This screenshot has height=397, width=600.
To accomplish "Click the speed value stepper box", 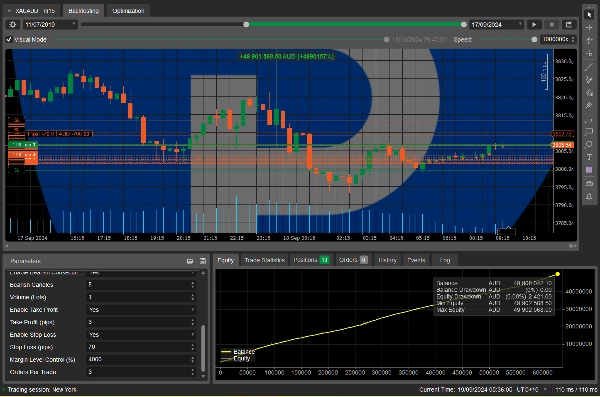I will pyautogui.click(x=558, y=39).
